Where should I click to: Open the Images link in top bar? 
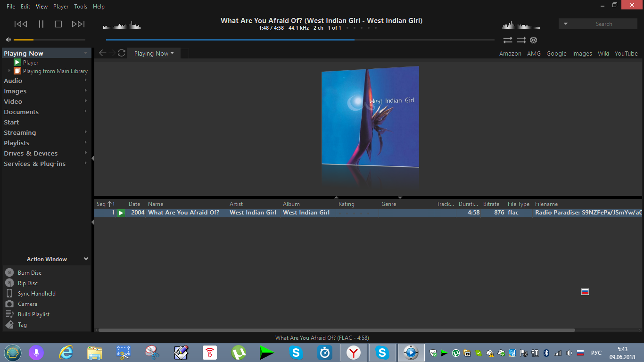tap(582, 53)
